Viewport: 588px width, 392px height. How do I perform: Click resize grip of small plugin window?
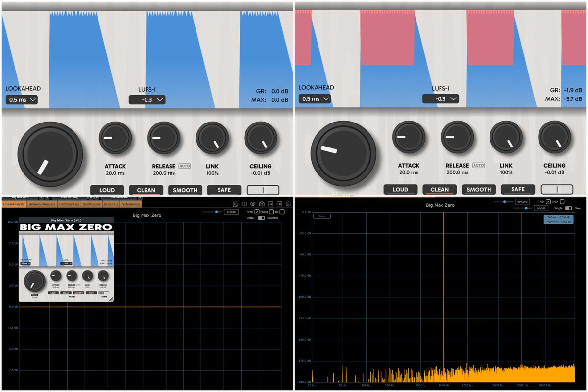tap(111, 299)
